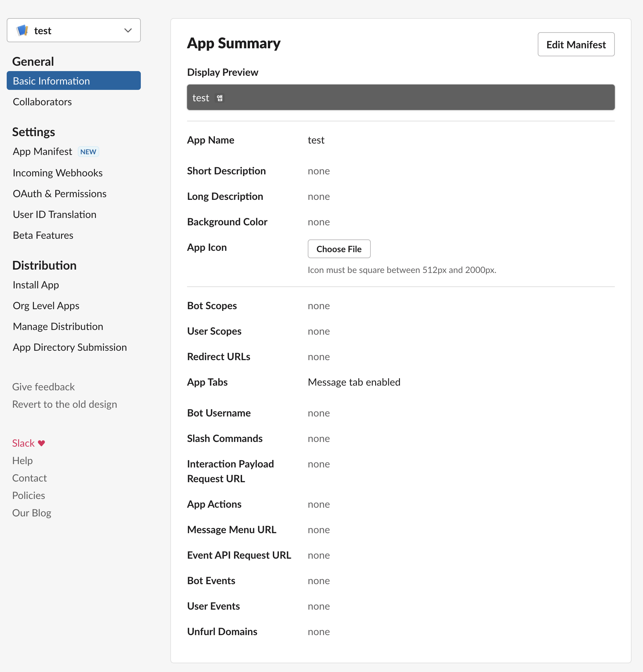The width and height of the screenshot is (643, 672).
Task: Open the Slack link in the sidebar
Action: 23,443
